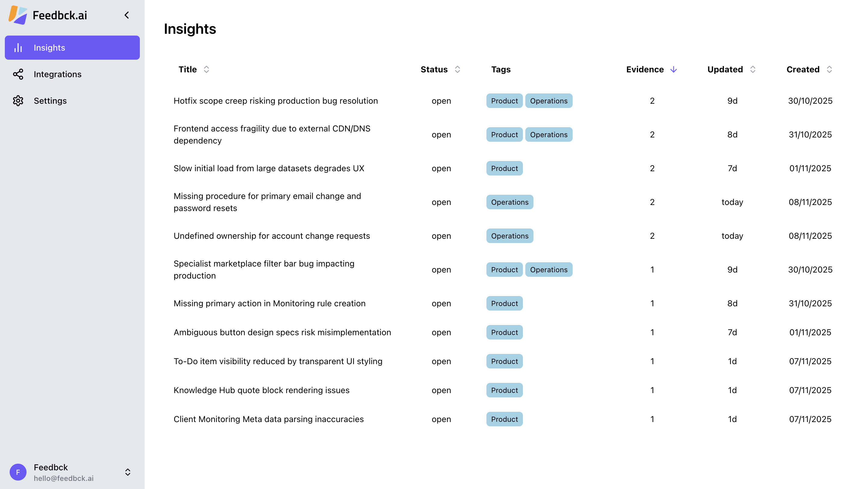
Task: Open the Integrations page
Action: tap(58, 74)
